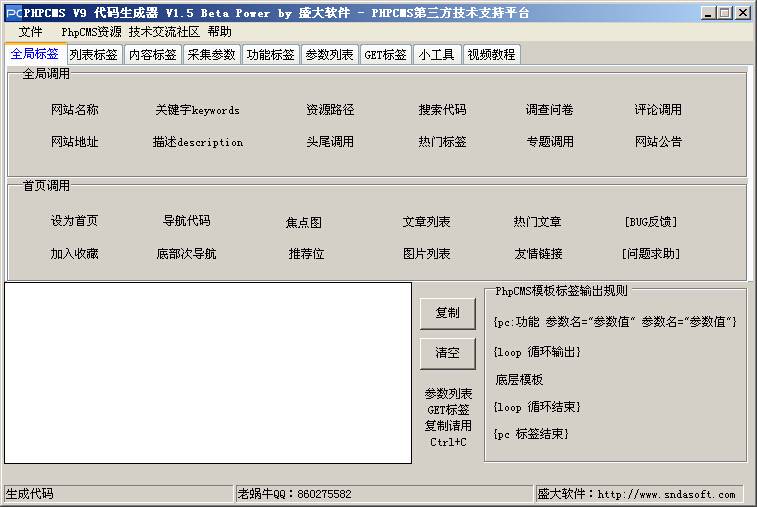Switch to the 内容标签 tab
Image resolution: width=757 pixels, height=507 pixels.
point(153,55)
